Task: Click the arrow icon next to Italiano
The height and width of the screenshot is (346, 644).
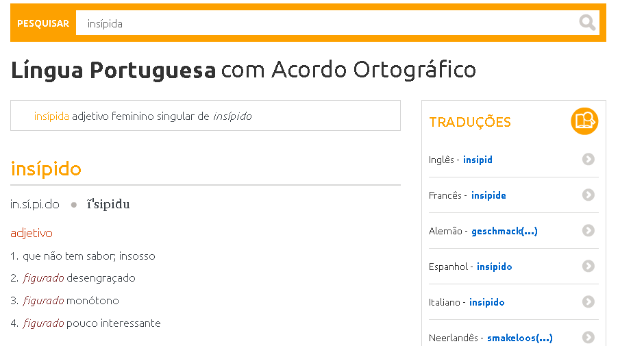Action: tap(588, 302)
